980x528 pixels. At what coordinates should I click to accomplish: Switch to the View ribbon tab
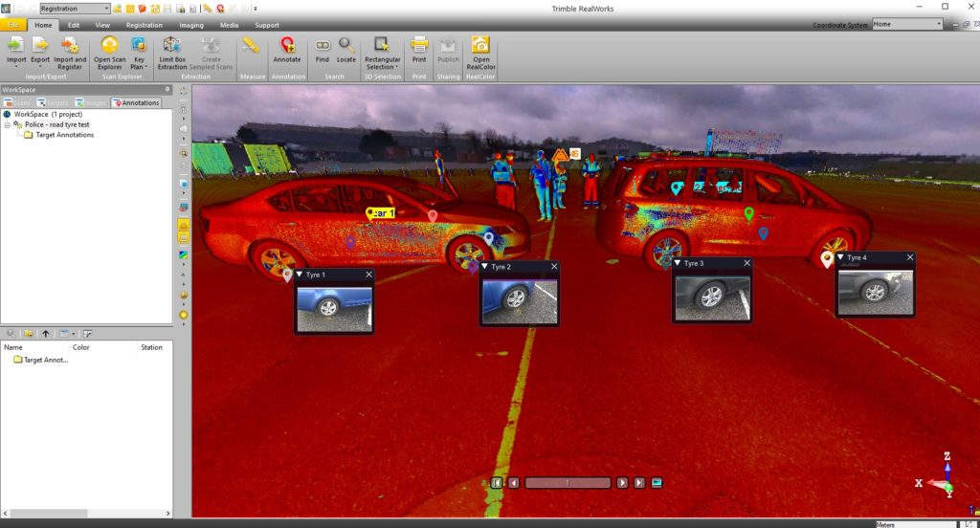(102, 25)
